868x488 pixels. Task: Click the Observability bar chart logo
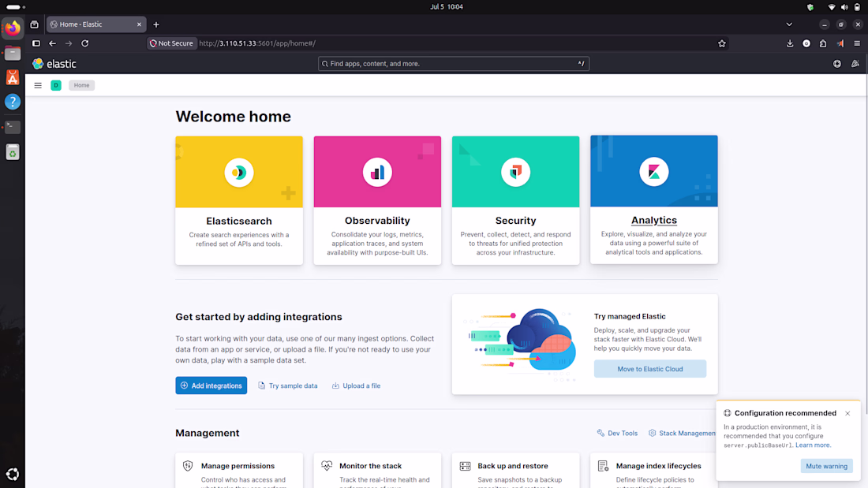[377, 173]
